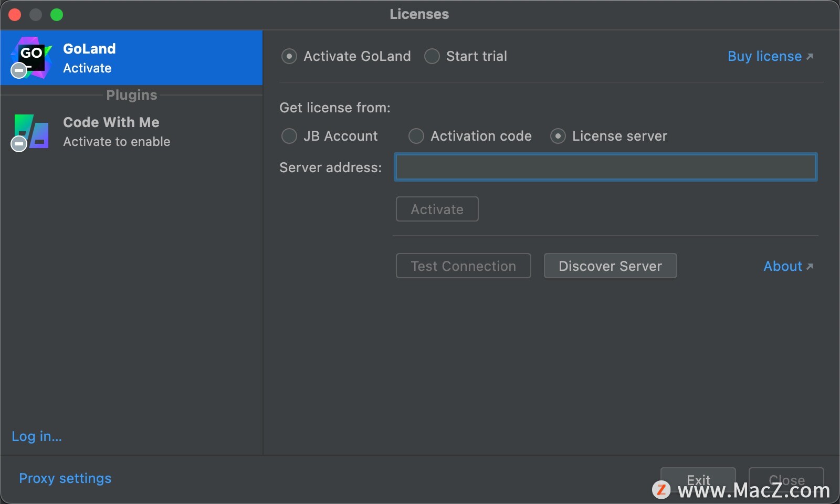Open the Buy license link

[x=770, y=56]
